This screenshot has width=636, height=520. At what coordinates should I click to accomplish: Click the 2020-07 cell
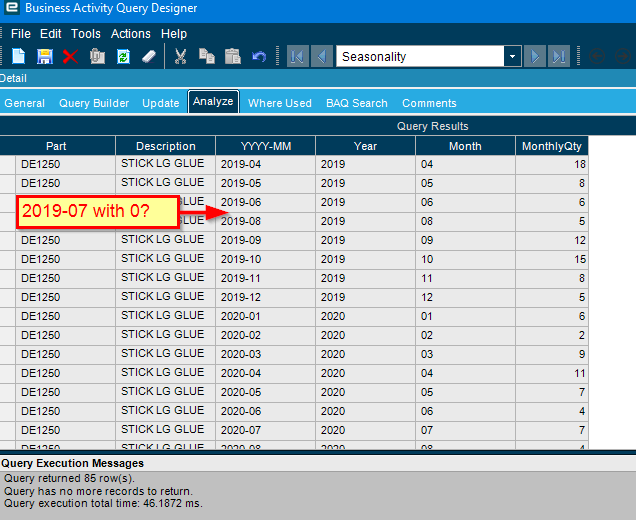point(266,430)
